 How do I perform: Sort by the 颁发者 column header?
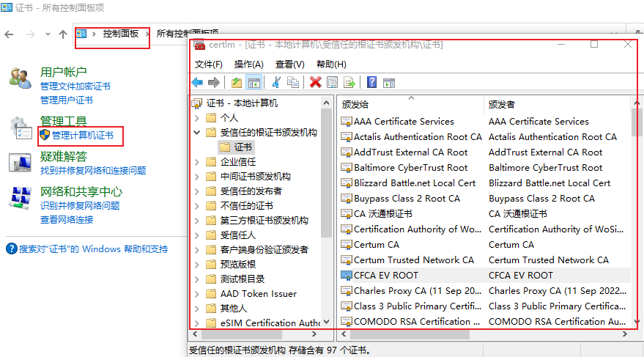(x=557, y=105)
